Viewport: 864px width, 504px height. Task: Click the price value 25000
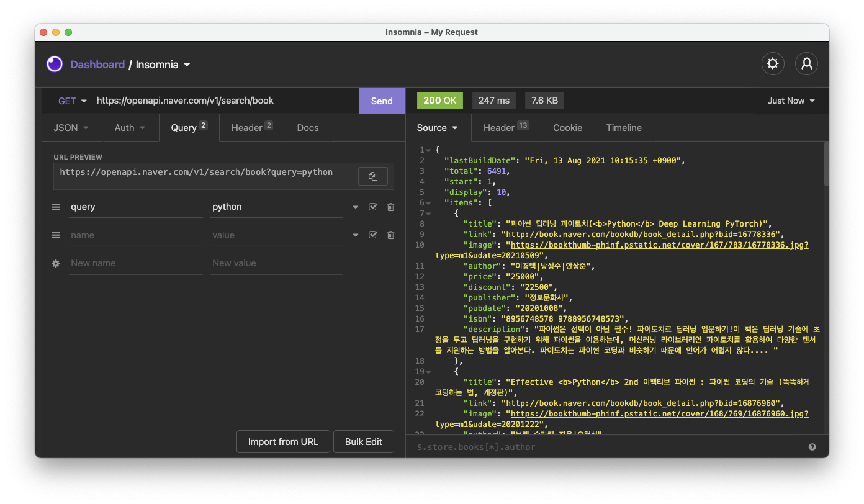click(521, 277)
